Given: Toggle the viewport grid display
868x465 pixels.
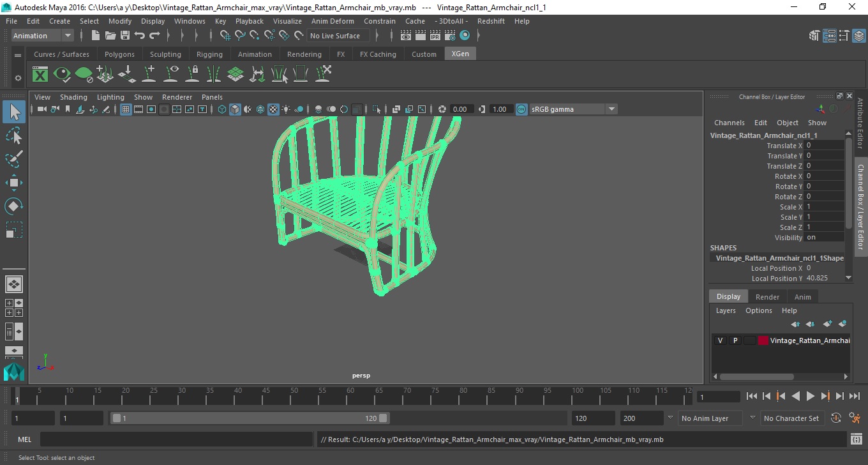Looking at the screenshot, I should 126,109.
